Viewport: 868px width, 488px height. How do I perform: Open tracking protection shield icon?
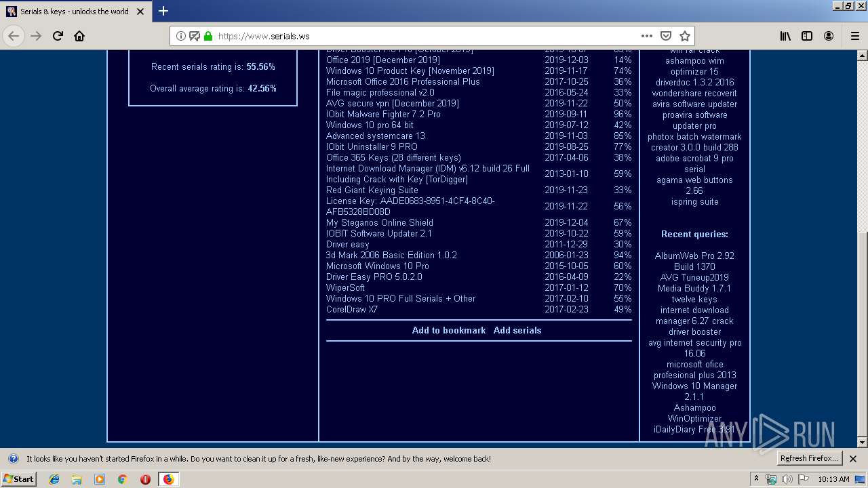tap(195, 36)
